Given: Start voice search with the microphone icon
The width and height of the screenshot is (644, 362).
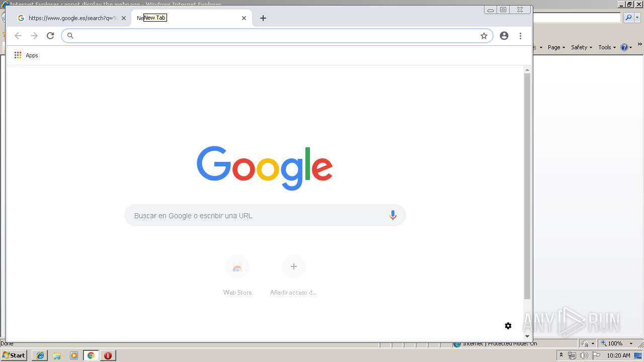Looking at the screenshot, I should point(393,216).
